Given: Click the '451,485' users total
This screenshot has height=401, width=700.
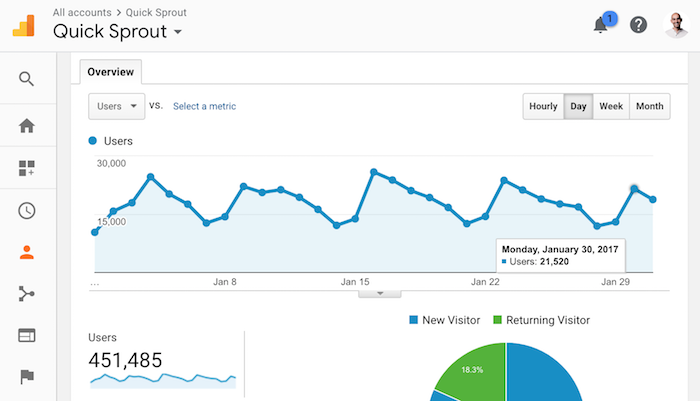Looking at the screenshot, I should coord(125,360).
